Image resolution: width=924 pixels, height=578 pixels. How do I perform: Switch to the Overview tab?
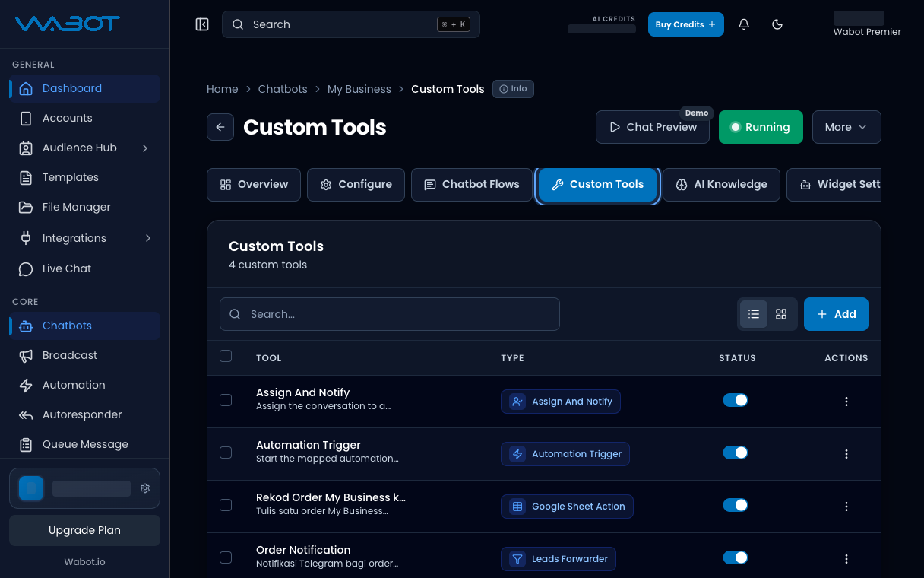point(254,185)
